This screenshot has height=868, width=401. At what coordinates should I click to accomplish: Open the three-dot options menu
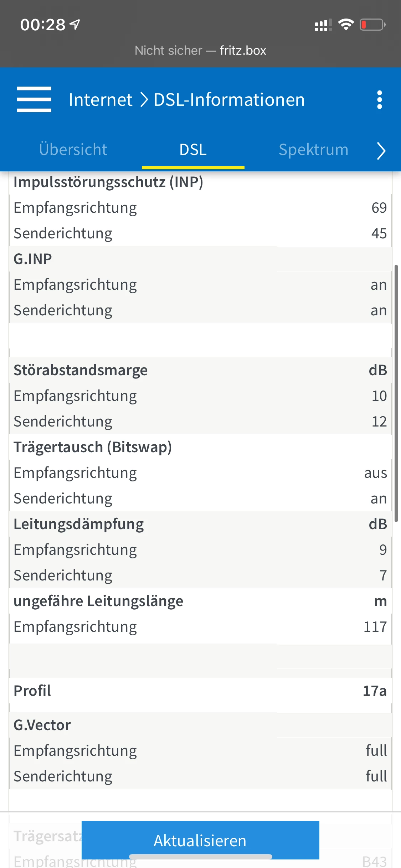[379, 100]
